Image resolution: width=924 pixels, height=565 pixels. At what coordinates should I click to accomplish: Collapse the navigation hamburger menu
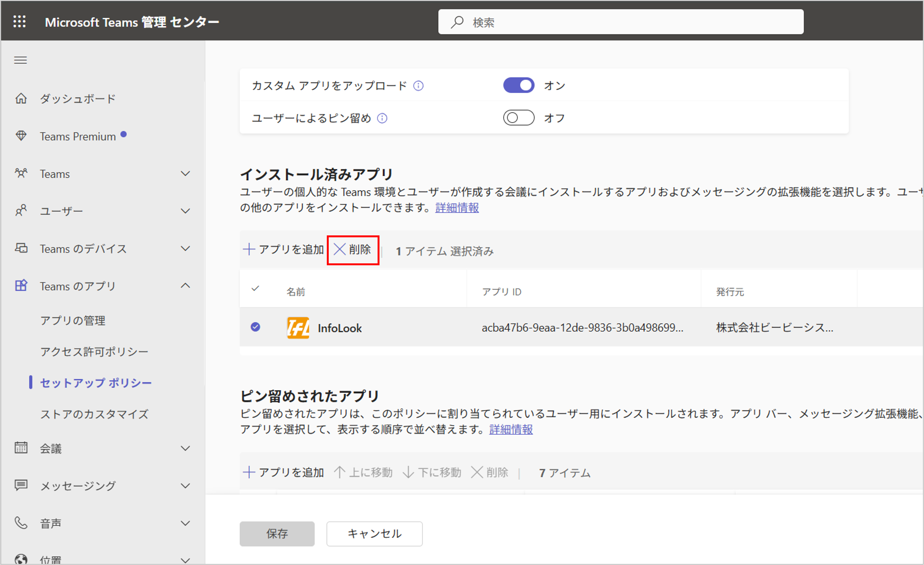(20, 60)
